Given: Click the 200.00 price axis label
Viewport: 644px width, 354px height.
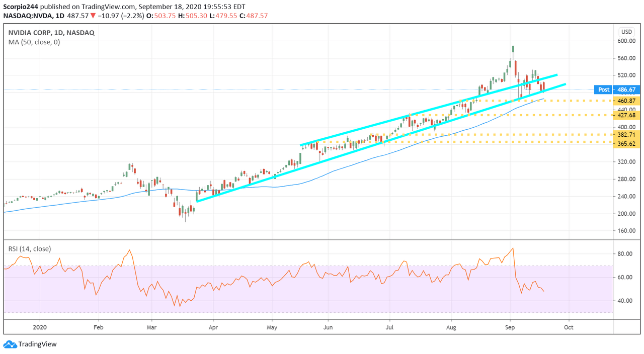Looking at the screenshot, I should (626, 214).
